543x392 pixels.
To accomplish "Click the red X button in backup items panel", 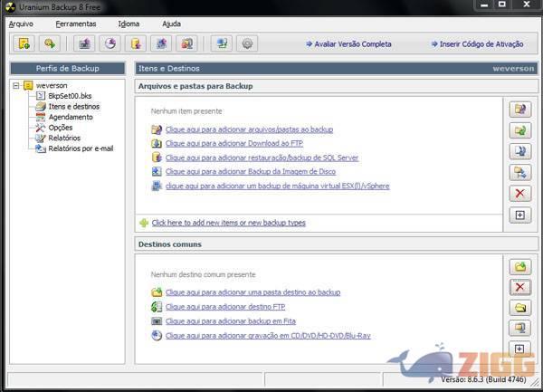I will [519, 194].
